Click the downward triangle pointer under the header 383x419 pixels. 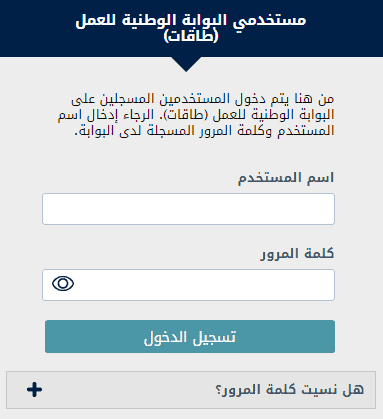coord(186,64)
